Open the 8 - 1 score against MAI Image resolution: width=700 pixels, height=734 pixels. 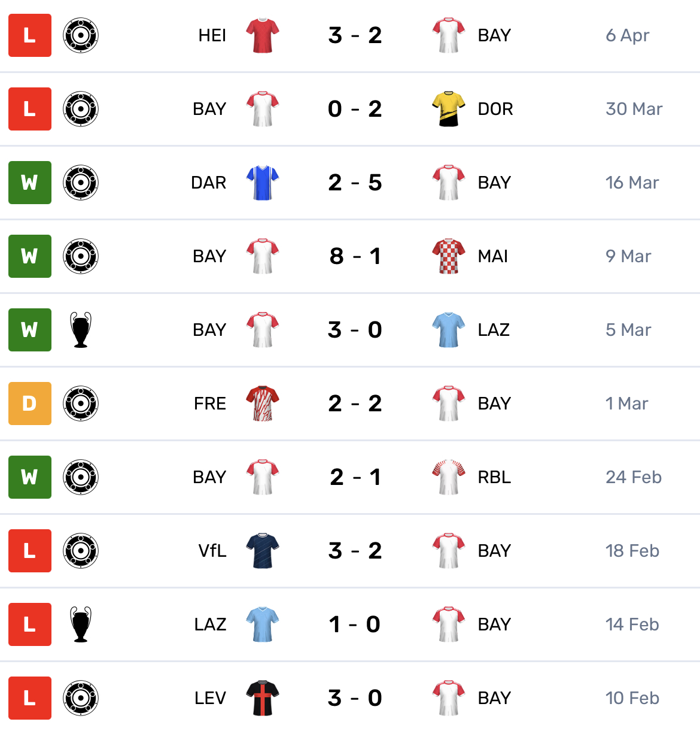tap(355, 256)
